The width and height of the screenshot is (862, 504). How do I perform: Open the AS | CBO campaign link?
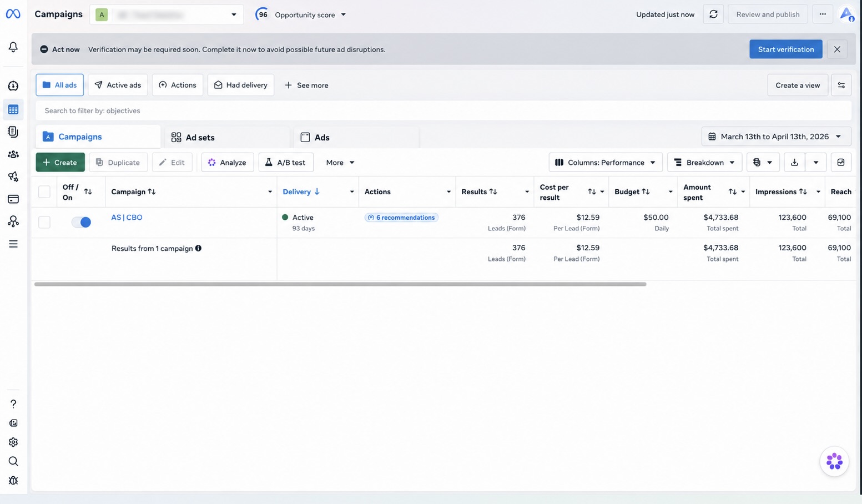[127, 218]
